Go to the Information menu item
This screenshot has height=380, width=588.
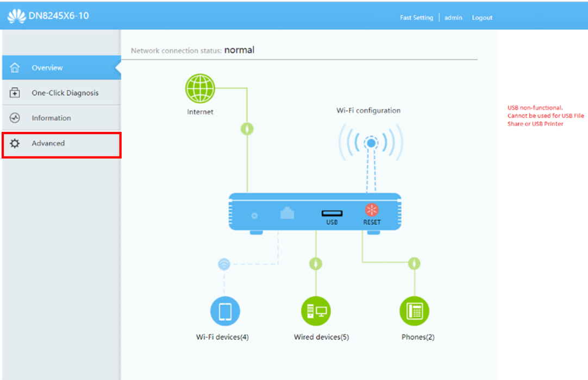(51, 118)
